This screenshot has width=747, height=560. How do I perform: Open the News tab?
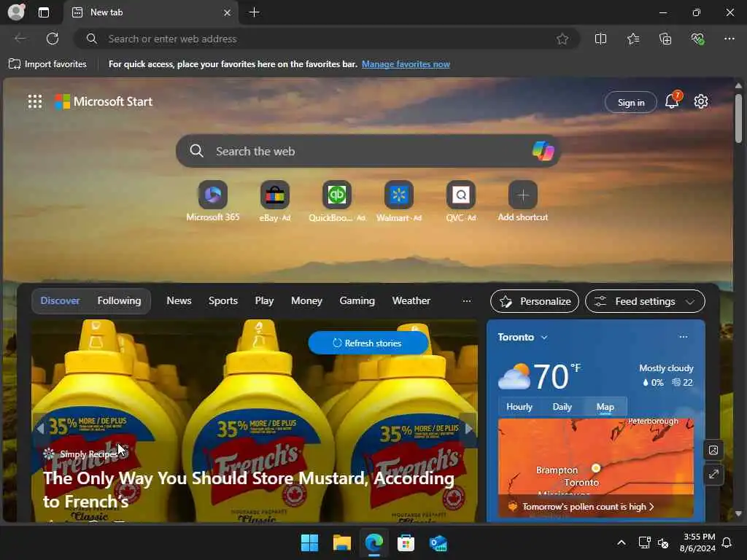click(x=179, y=300)
